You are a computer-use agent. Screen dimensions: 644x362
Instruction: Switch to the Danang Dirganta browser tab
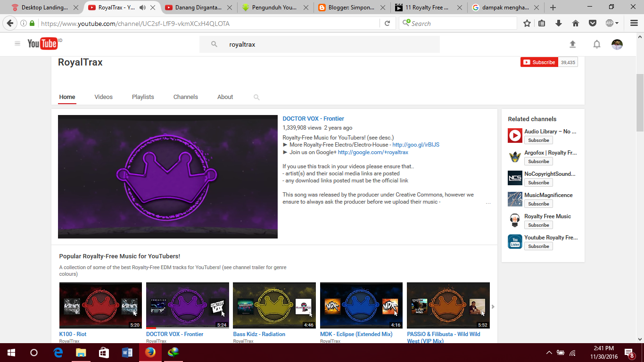[x=198, y=8]
